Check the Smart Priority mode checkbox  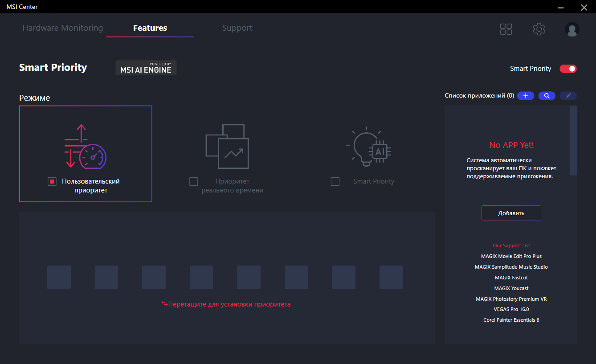click(x=335, y=181)
